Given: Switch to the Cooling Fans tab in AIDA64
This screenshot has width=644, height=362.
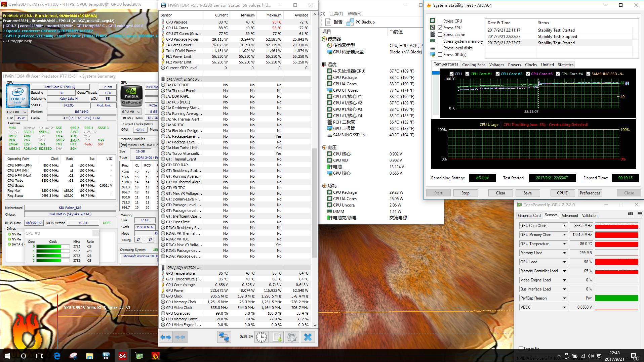Looking at the screenshot, I should (474, 65).
